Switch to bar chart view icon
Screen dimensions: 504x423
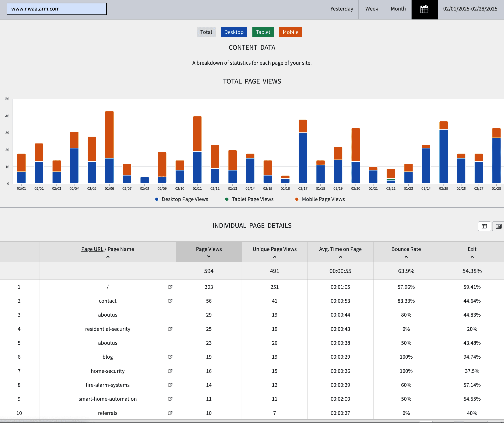point(498,226)
